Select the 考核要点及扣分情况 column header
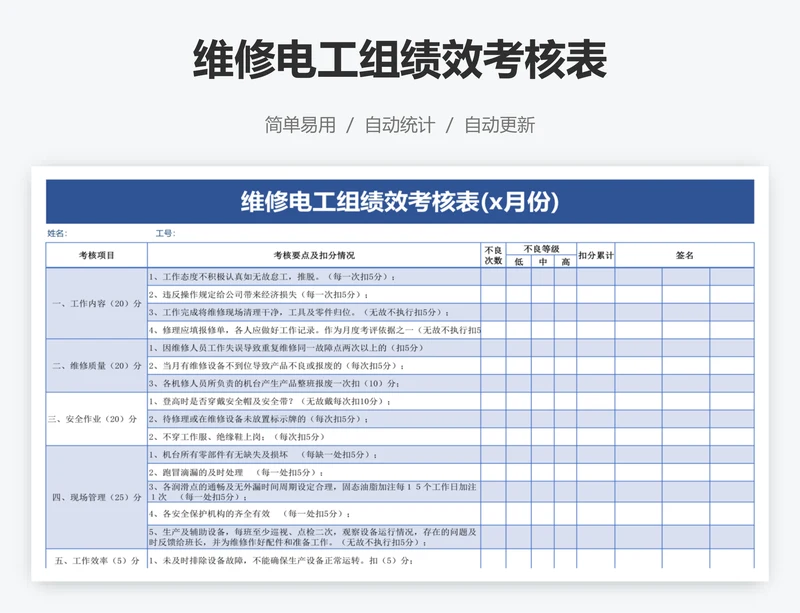The width and height of the screenshot is (800, 613). click(x=313, y=255)
